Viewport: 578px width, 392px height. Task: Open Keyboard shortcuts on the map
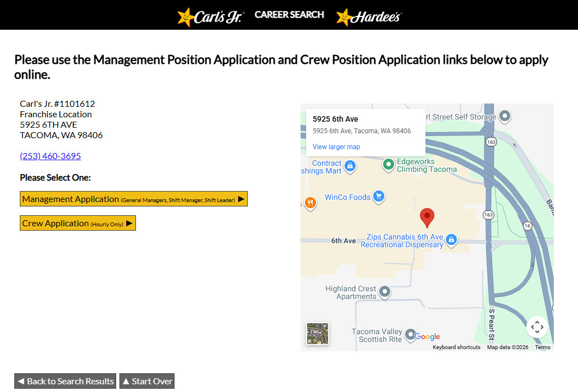(x=456, y=347)
